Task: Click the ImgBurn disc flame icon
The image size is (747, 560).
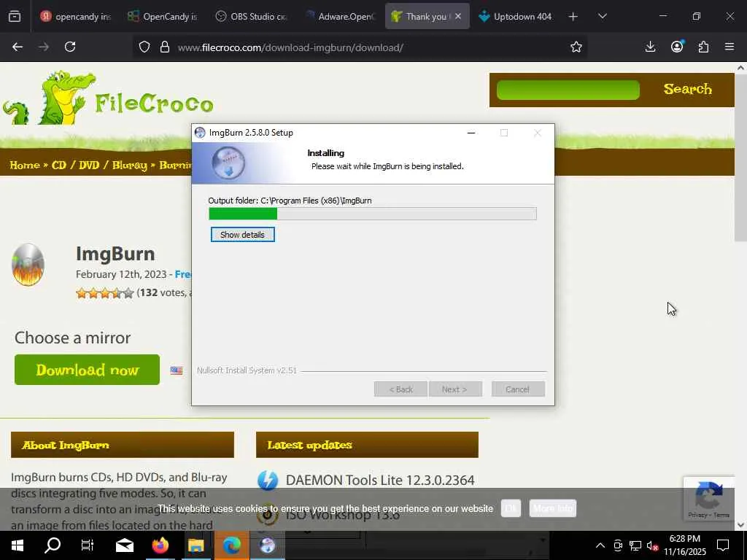Action: click(x=28, y=265)
